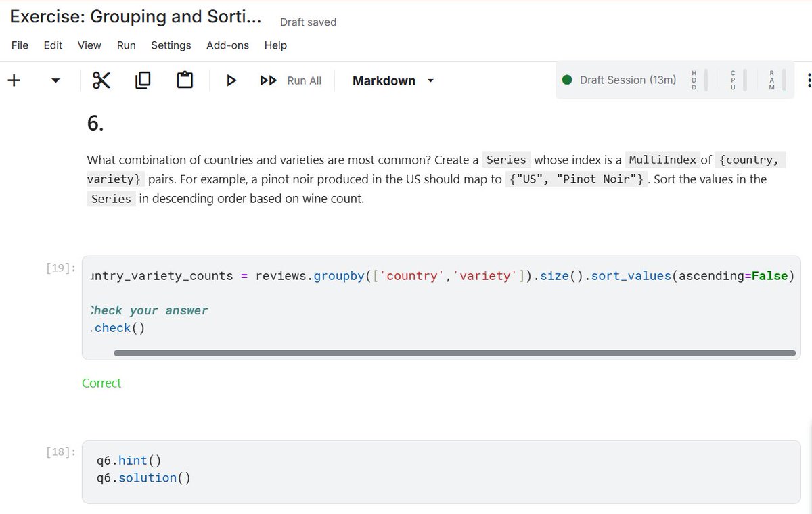Open the Help menu
The width and height of the screenshot is (812, 514).
pyautogui.click(x=275, y=45)
